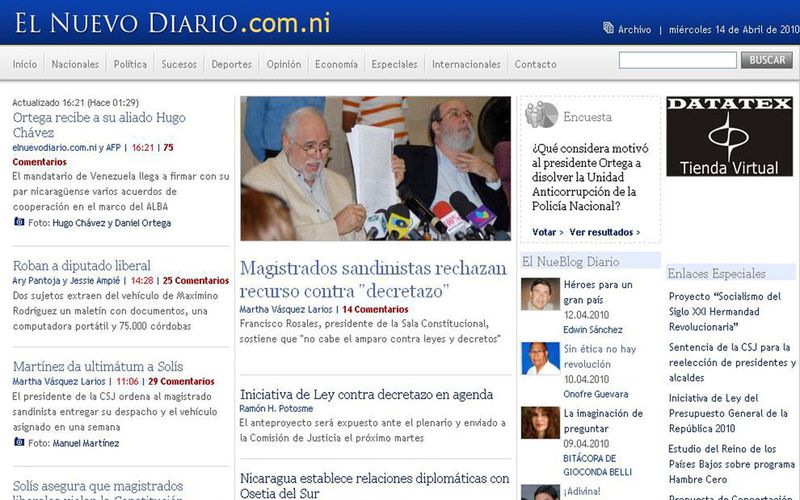Open photo link Hugo Chávez y Daniel Ortega
Image resolution: width=800 pixels, height=500 pixels.
[111, 223]
